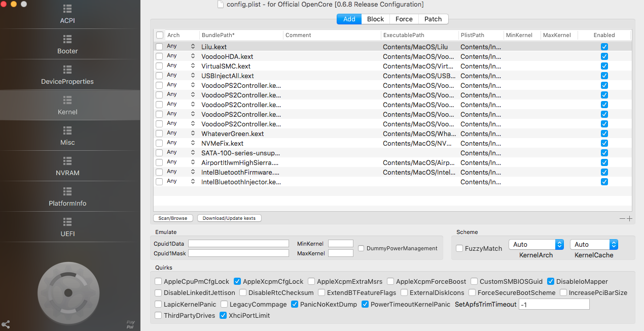Image resolution: width=644 pixels, height=331 pixels.
Task: Open the ACPI section icon
Action: [x=67, y=9]
